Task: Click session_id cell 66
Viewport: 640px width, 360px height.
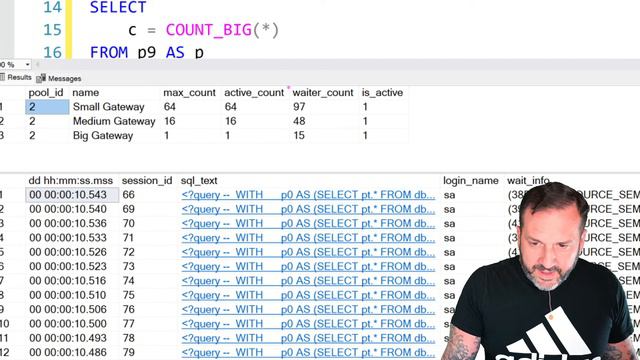Action: pos(128,195)
